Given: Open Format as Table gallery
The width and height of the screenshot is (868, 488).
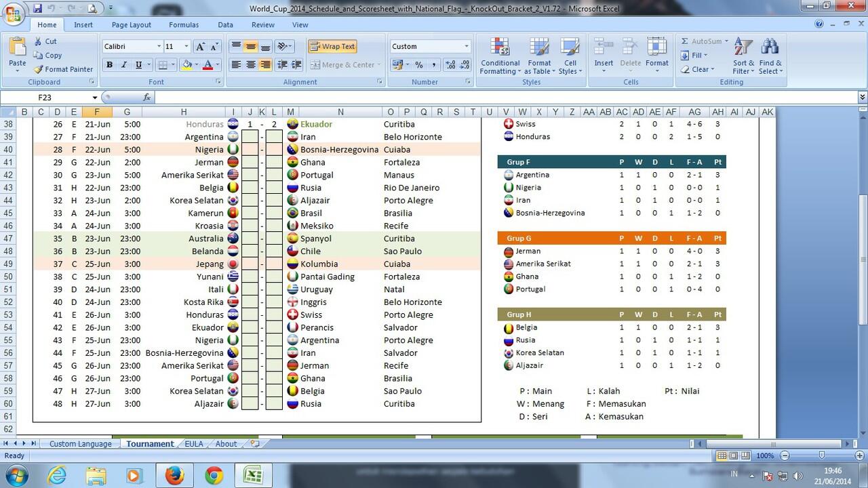Looking at the screenshot, I should [539, 56].
